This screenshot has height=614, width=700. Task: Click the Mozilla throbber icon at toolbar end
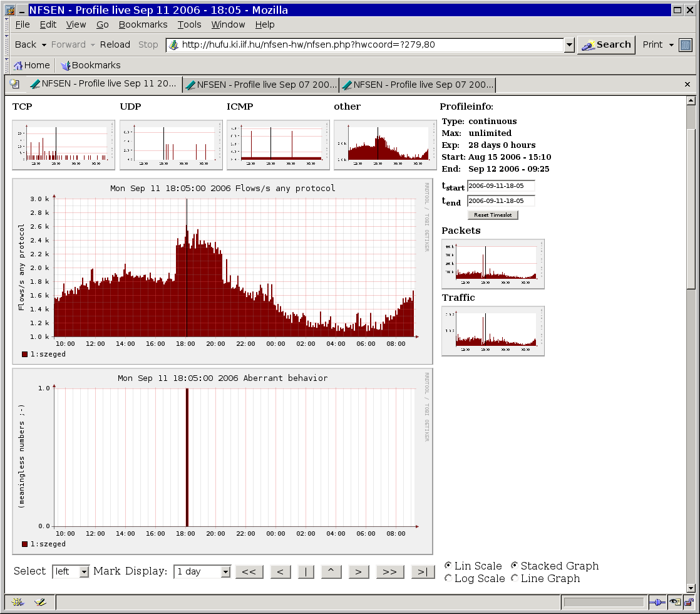(685, 44)
